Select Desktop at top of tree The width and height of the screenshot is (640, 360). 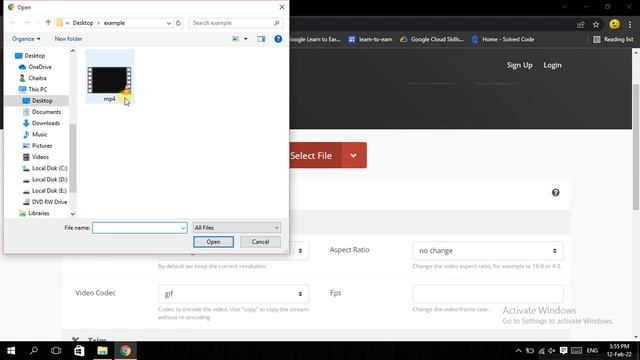35,56
